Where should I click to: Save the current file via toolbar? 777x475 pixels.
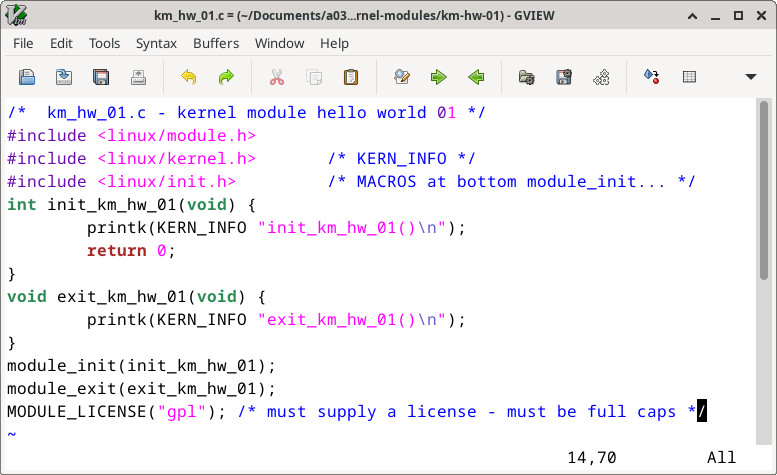pyautogui.click(x=64, y=77)
